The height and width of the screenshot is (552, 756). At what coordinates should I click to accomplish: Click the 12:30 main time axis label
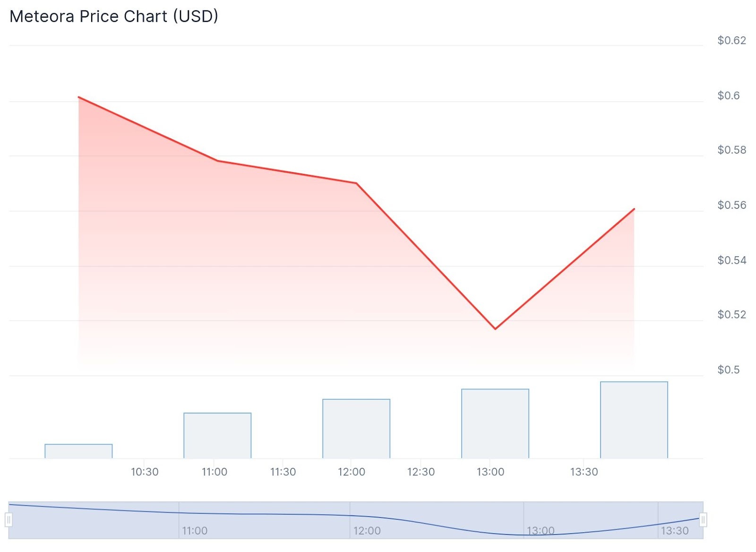pos(421,472)
